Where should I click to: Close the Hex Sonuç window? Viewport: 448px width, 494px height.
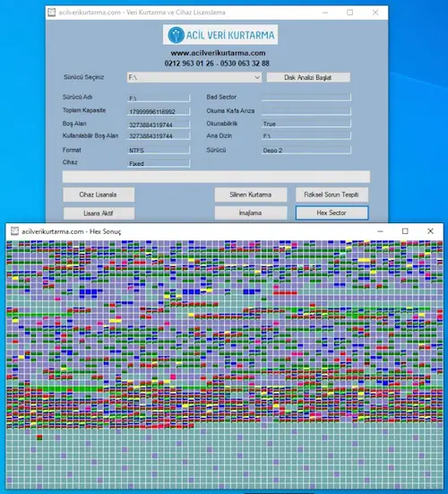pos(430,231)
